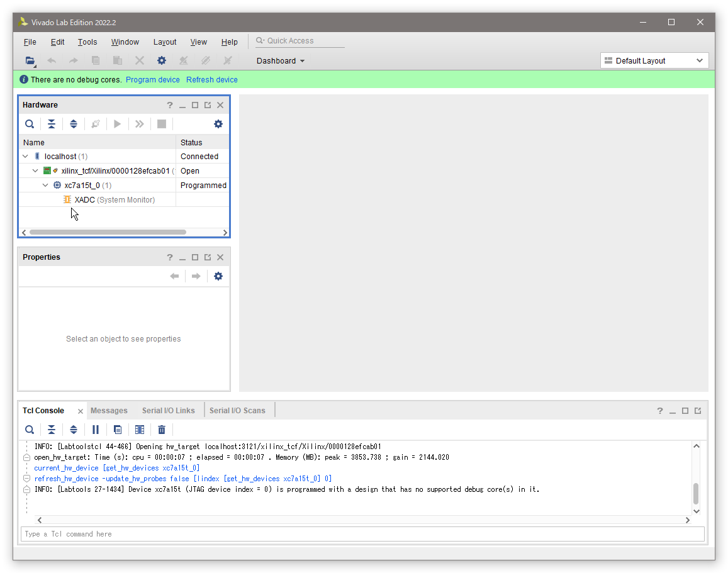Clear Tcl Console with trash icon
Screen dimensions: 728x573
tap(162, 430)
